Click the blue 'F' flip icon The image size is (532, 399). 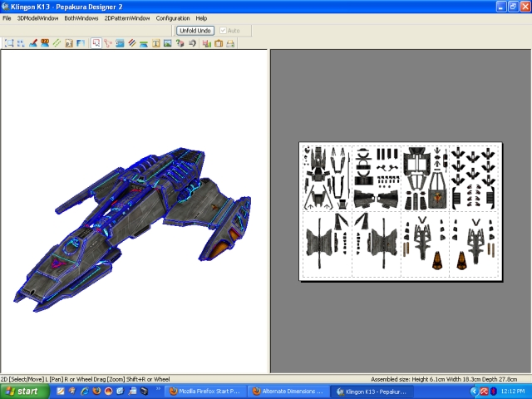(81, 43)
